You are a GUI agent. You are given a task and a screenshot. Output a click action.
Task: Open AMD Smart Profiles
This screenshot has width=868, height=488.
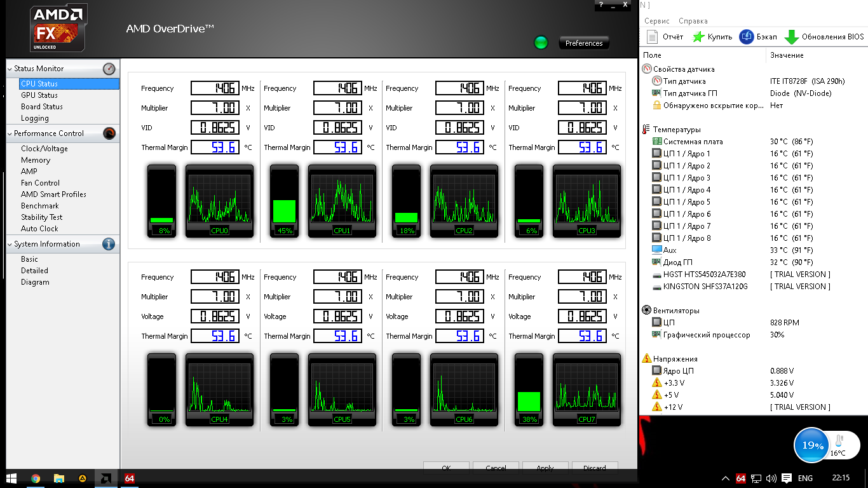click(54, 194)
